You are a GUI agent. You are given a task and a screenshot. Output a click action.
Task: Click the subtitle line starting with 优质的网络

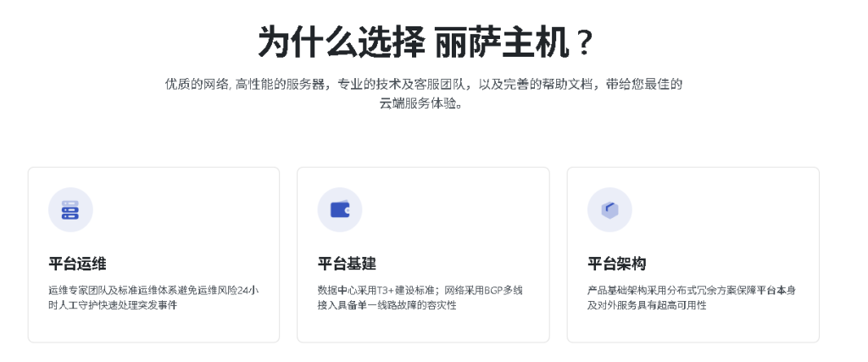pos(424,84)
